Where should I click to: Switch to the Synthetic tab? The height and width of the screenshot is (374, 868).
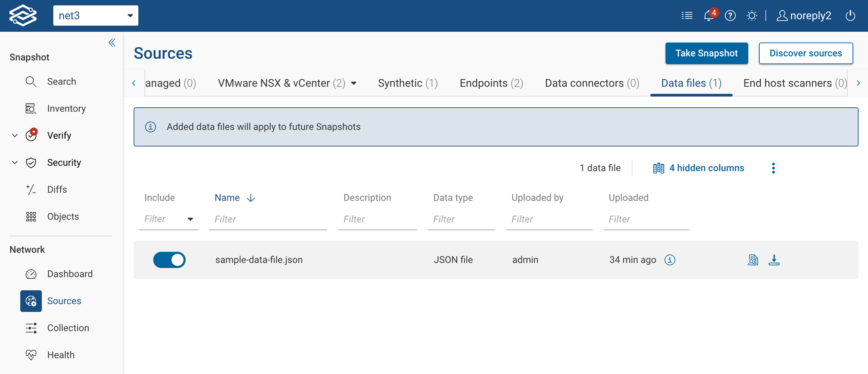coord(407,83)
